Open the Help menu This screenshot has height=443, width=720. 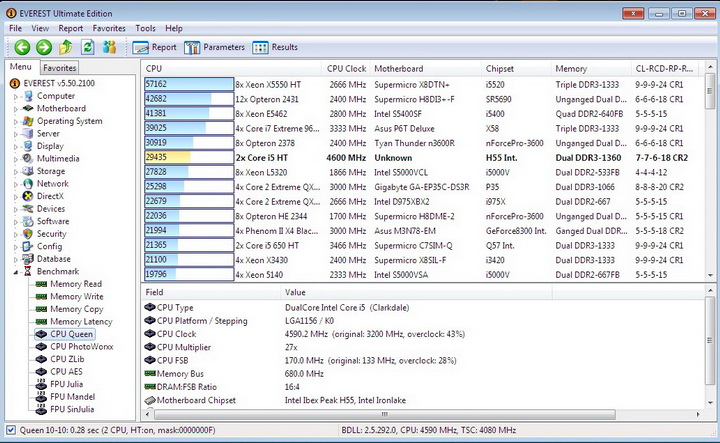(x=174, y=28)
